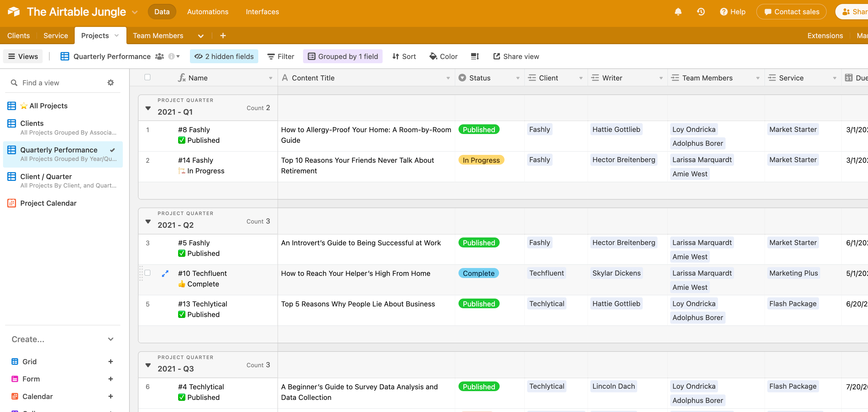Open the Name column dropdown

(271, 78)
